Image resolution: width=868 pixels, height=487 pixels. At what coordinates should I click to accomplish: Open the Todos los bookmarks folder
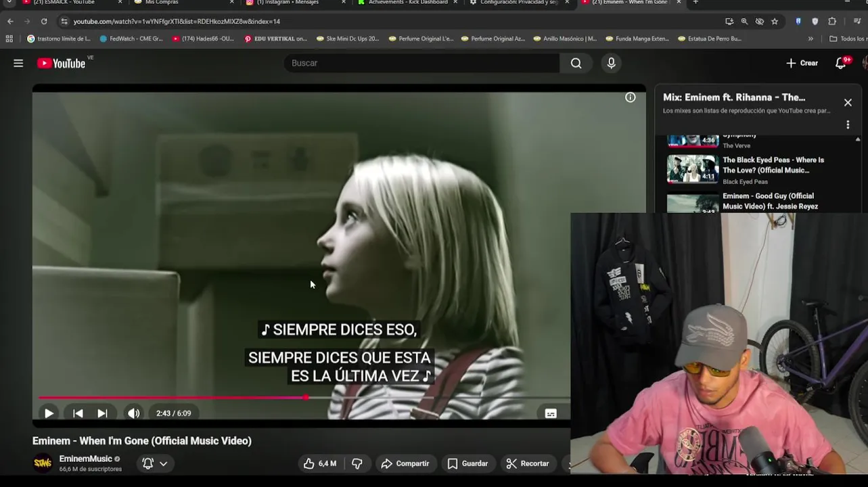click(848, 39)
